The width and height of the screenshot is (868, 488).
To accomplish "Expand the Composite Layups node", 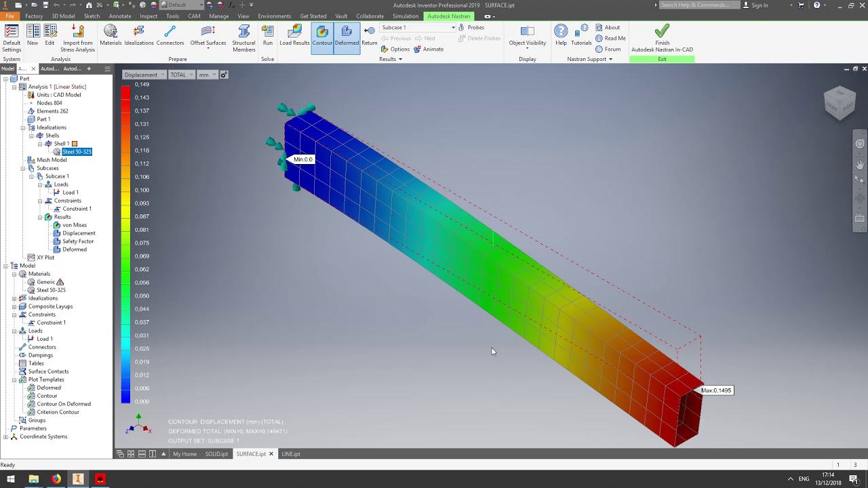I will (14, 306).
